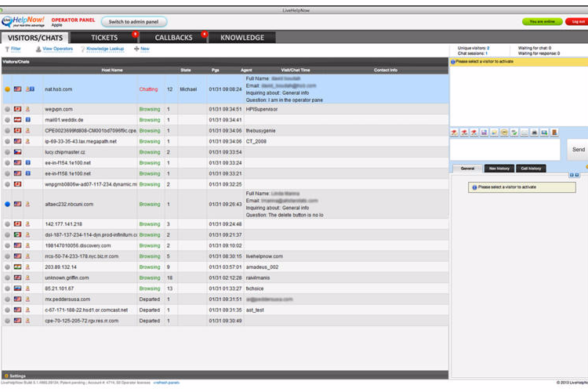Click the person icon for ip-69-33-35-43.lax.megapath.net

click(27, 141)
